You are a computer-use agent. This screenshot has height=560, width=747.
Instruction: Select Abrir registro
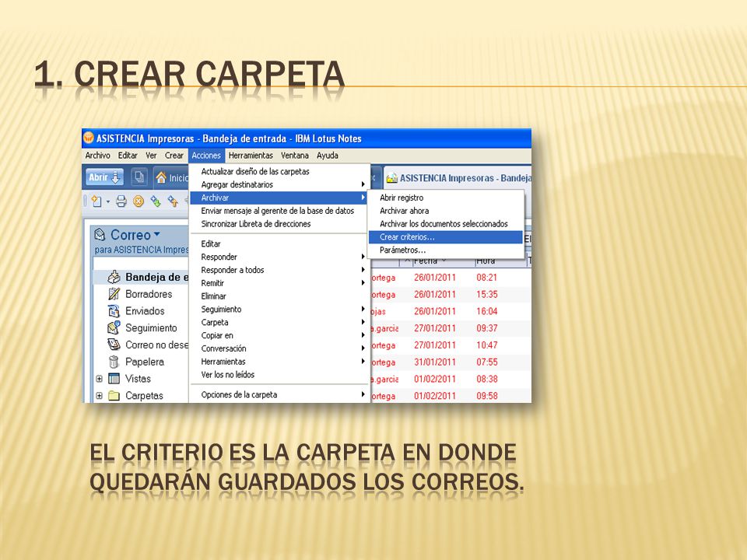coord(447,198)
